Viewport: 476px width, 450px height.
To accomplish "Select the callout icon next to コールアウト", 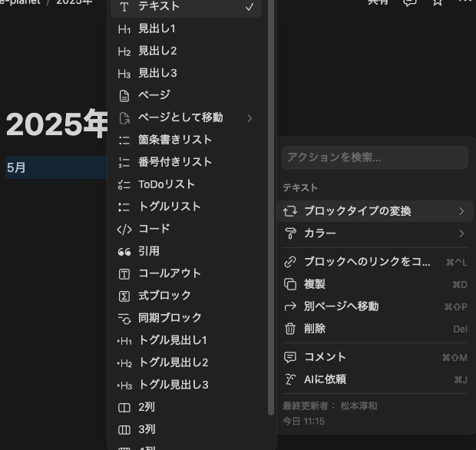I will pyautogui.click(x=124, y=273).
